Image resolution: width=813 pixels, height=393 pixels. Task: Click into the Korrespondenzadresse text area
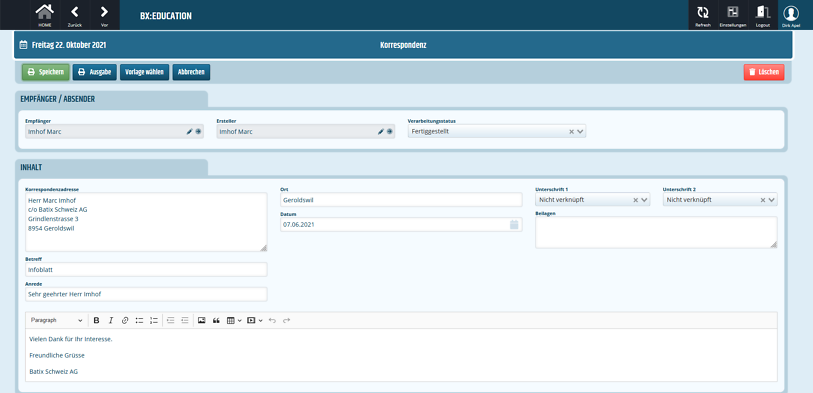pos(146,222)
